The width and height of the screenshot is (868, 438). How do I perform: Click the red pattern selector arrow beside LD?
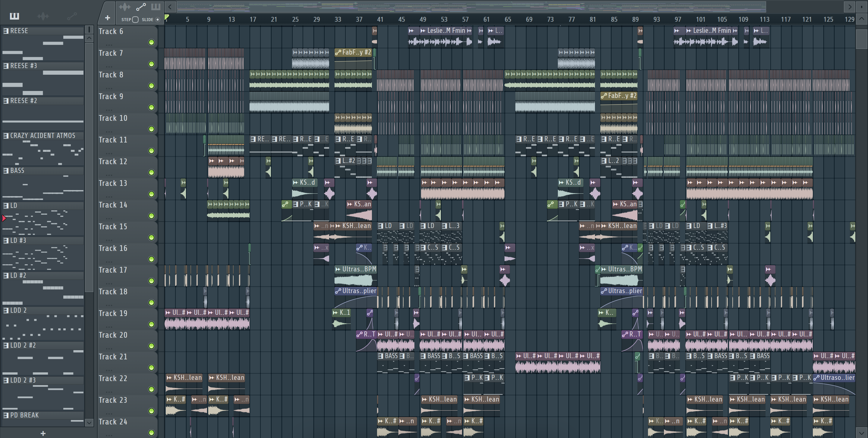4,218
